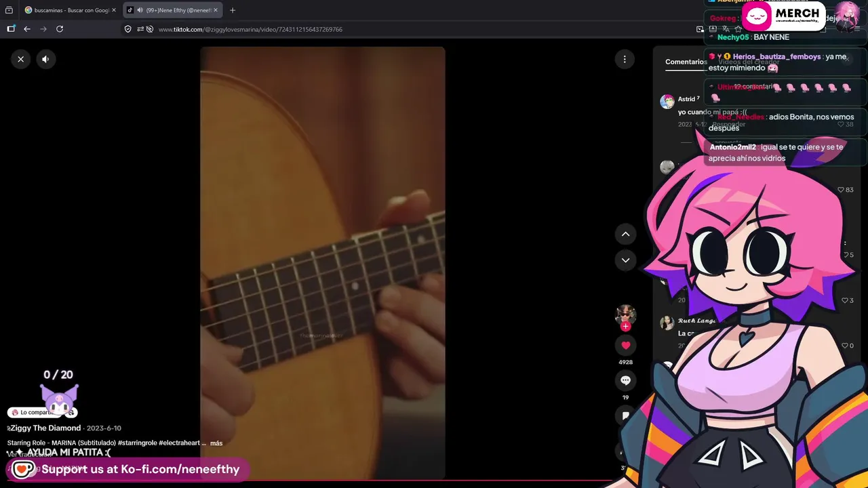Image resolution: width=868 pixels, height=488 pixels.
Task: Open the shield tracking protection icon
Action: (128, 29)
